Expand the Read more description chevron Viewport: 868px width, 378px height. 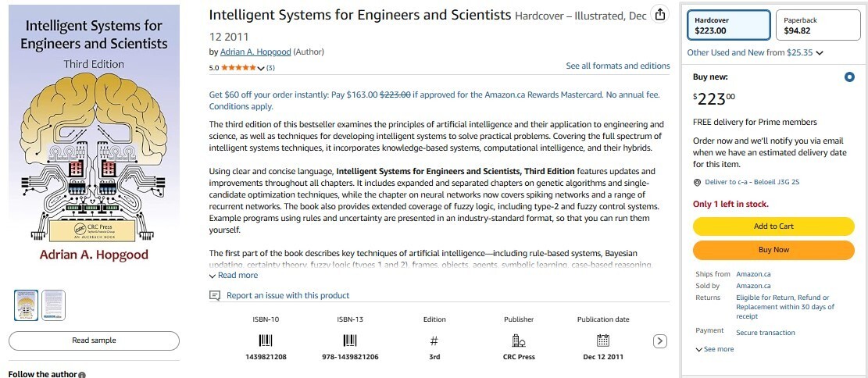coord(233,275)
